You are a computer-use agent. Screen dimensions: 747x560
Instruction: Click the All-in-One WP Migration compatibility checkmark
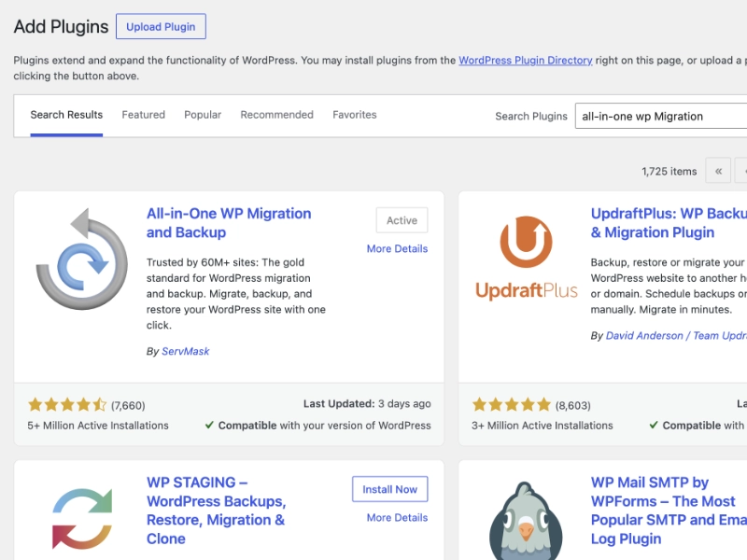(x=209, y=425)
